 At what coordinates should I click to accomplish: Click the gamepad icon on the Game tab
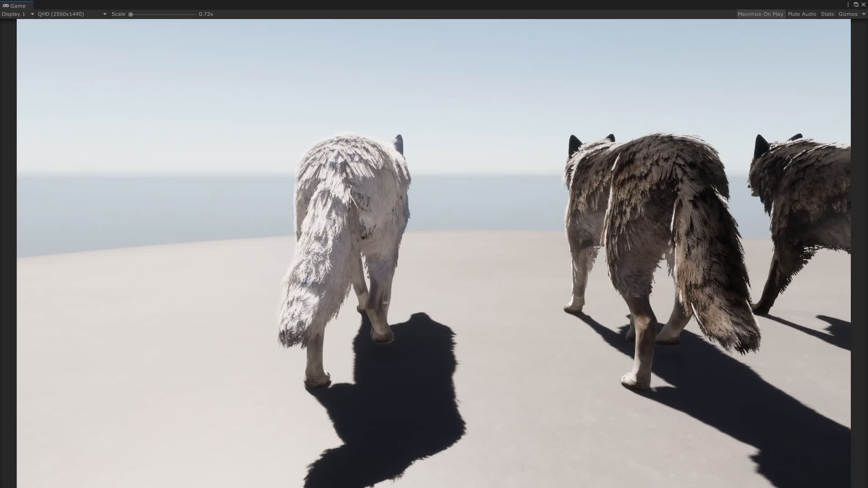[x=6, y=5]
